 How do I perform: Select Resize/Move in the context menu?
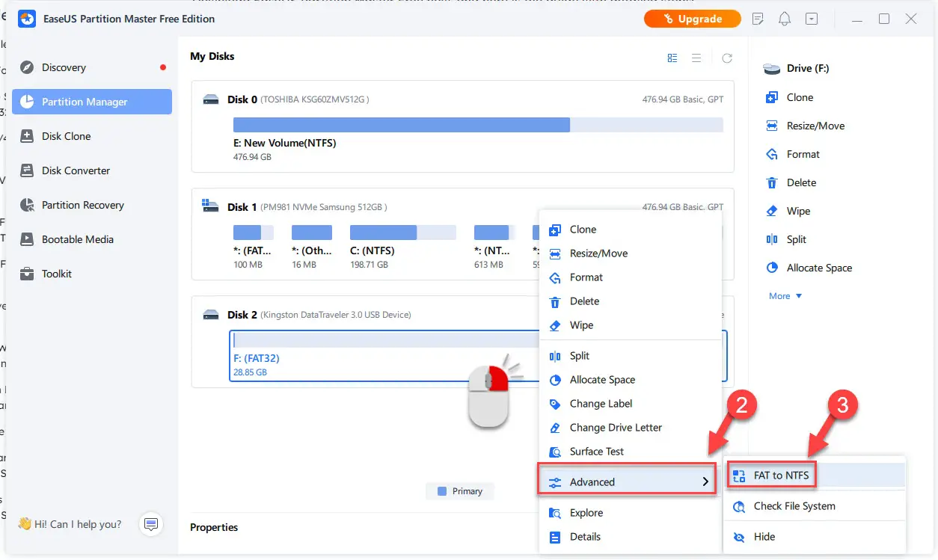pos(630,253)
